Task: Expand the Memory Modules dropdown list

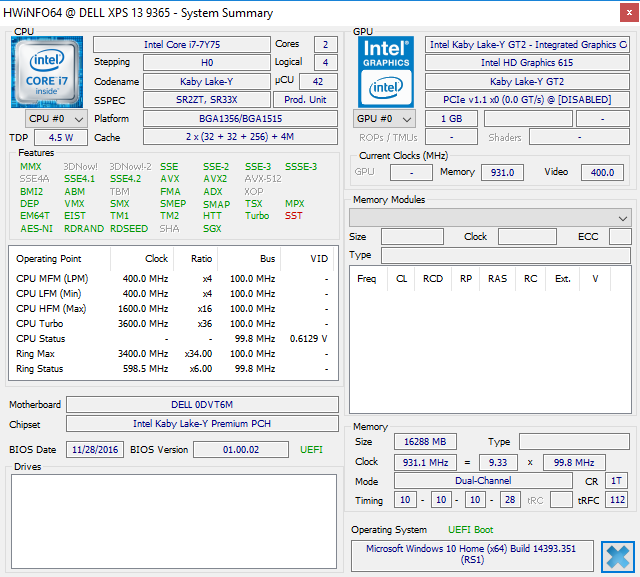Action: 489,217
